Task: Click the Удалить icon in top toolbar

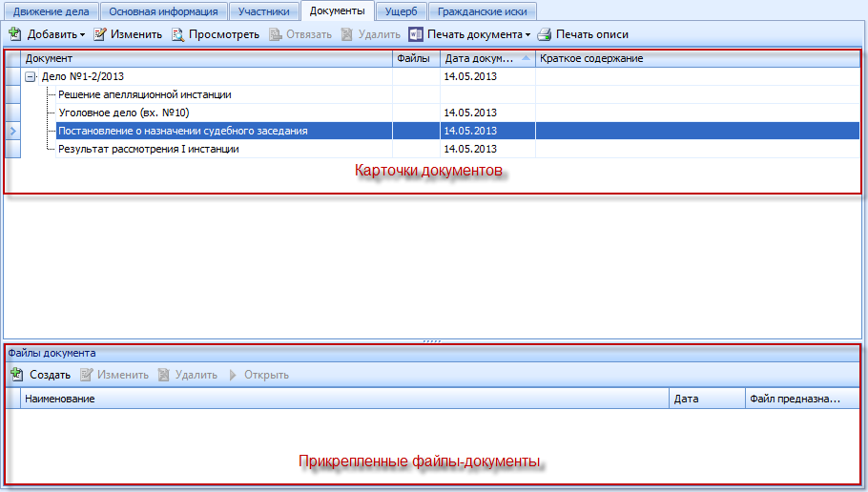Action: [x=347, y=34]
